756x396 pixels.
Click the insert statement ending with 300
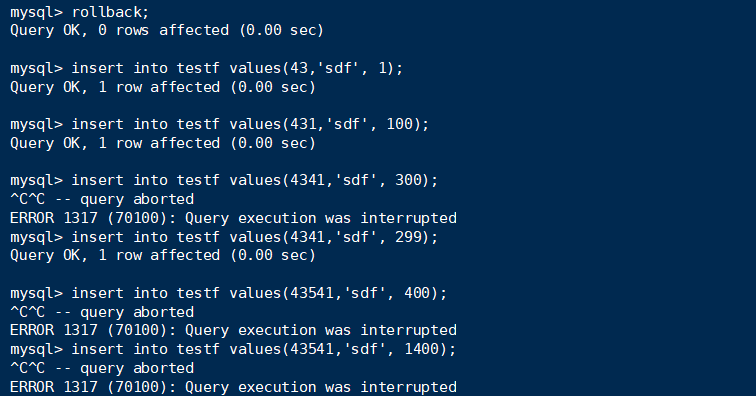[x=255, y=180]
